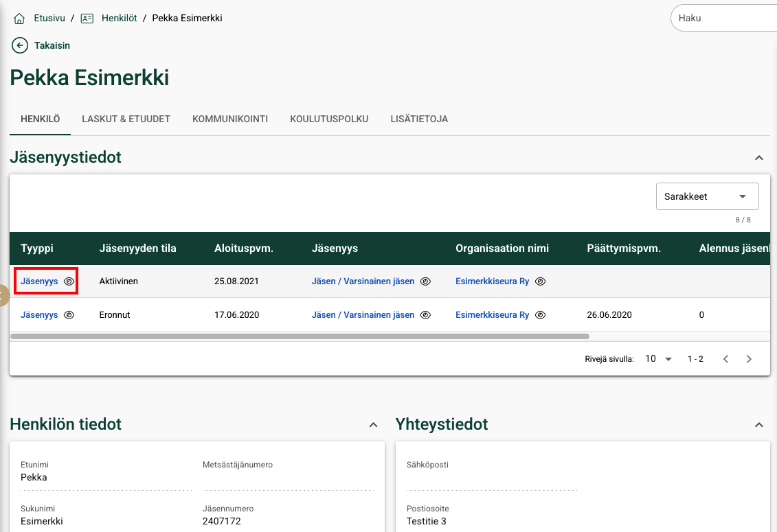The image size is (777, 532).
Task: Click the back arrow circle icon
Action: tap(20, 45)
